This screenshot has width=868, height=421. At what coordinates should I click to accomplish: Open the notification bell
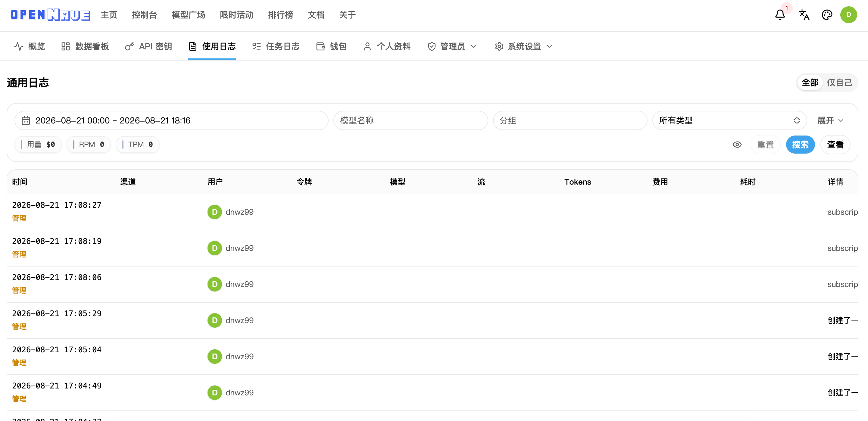(x=780, y=15)
